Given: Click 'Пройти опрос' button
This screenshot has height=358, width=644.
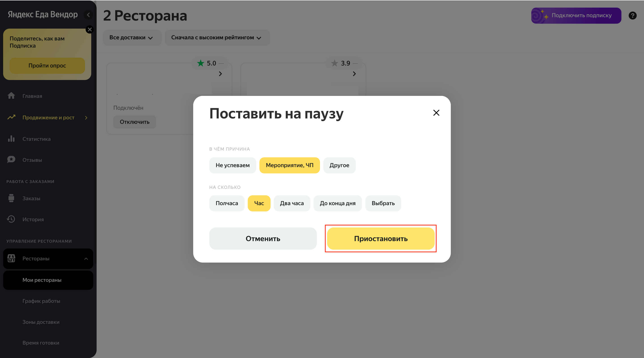Looking at the screenshot, I should [47, 65].
